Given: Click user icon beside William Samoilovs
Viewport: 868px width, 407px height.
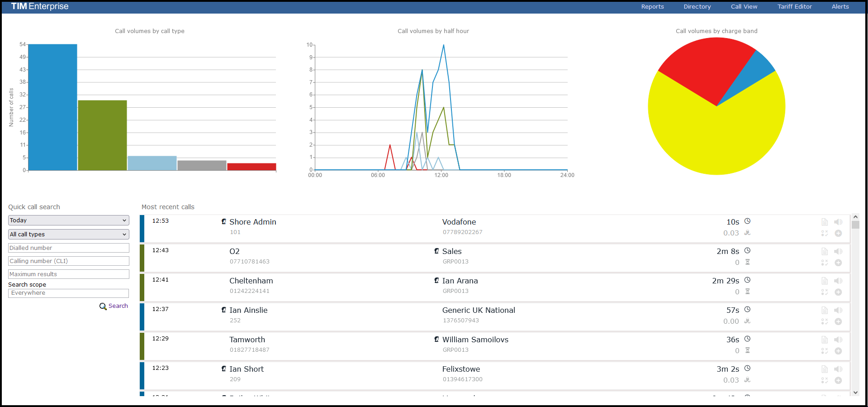Looking at the screenshot, I should [x=436, y=340].
